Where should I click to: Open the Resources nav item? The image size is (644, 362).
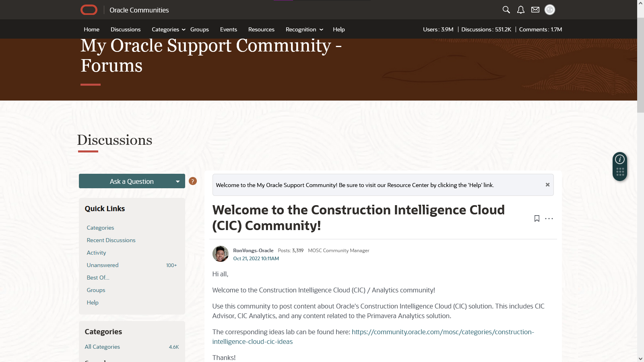tap(261, 29)
